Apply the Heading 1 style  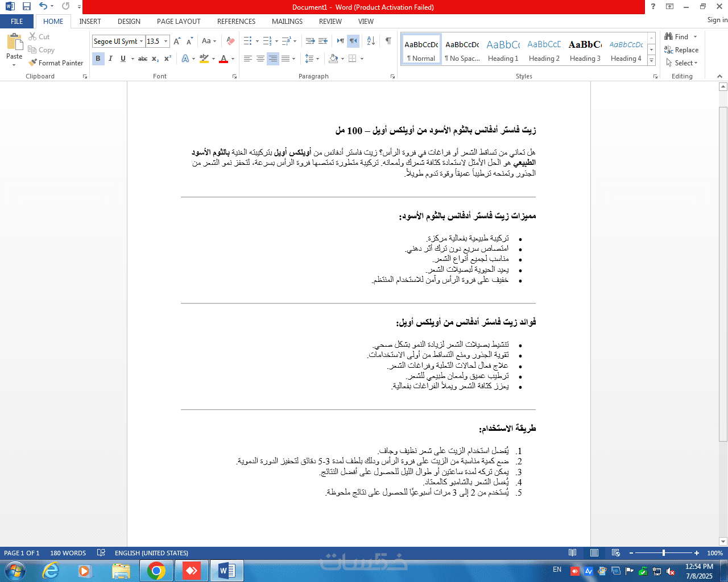pos(503,50)
